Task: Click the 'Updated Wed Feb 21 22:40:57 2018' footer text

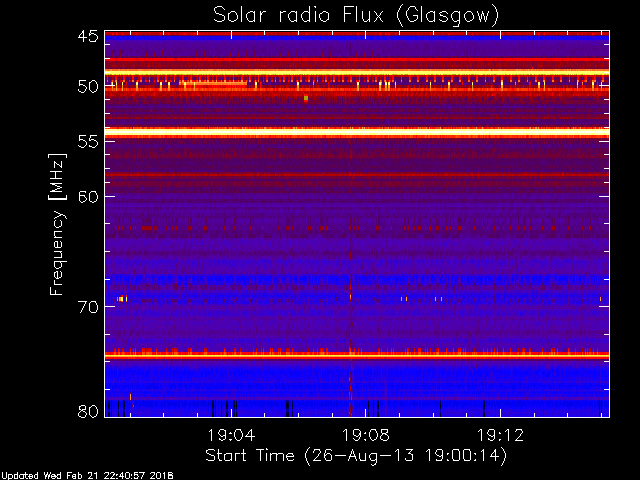Action: [x=87, y=476]
